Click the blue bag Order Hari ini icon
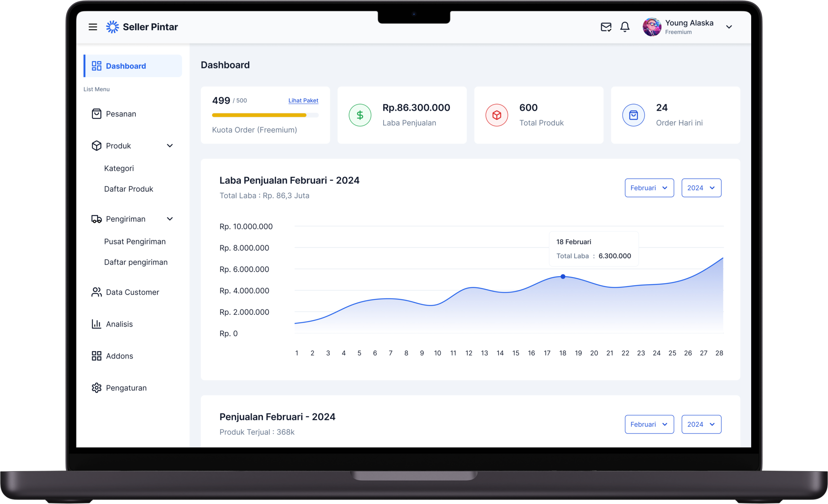The image size is (828, 504). (633, 115)
